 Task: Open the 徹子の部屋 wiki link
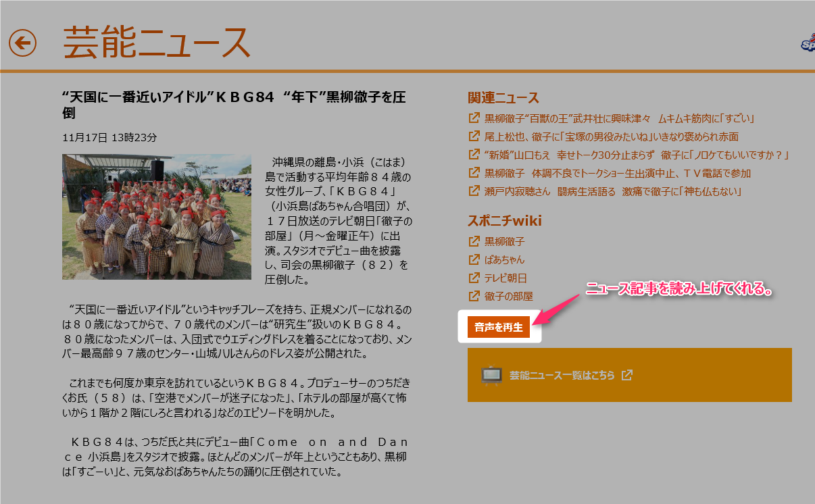click(509, 297)
